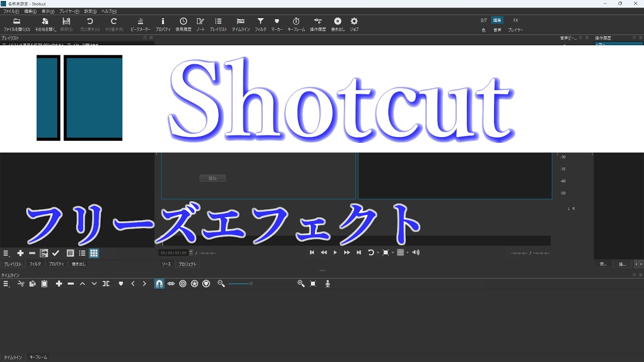Switch to フィルタ tab below playlist
644x362 pixels.
pos(35,264)
